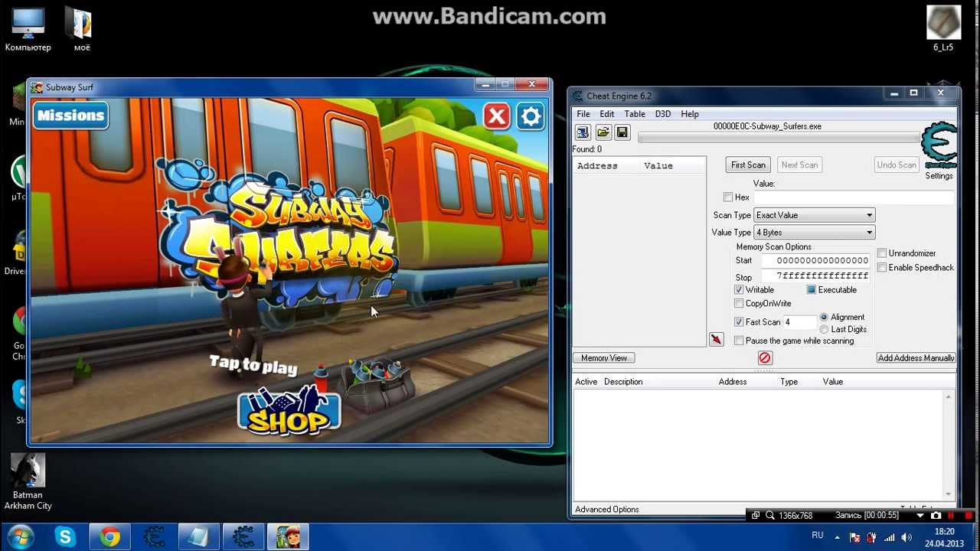Viewport: 980px width, 551px height.
Task: Click the Windows Start orb
Action: [x=21, y=537]
